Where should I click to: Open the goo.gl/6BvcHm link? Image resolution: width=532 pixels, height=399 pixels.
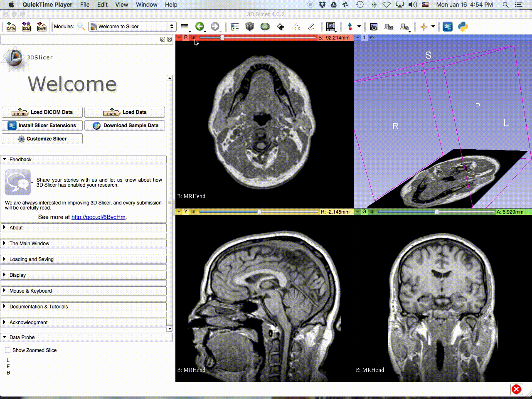coord(99,217)
